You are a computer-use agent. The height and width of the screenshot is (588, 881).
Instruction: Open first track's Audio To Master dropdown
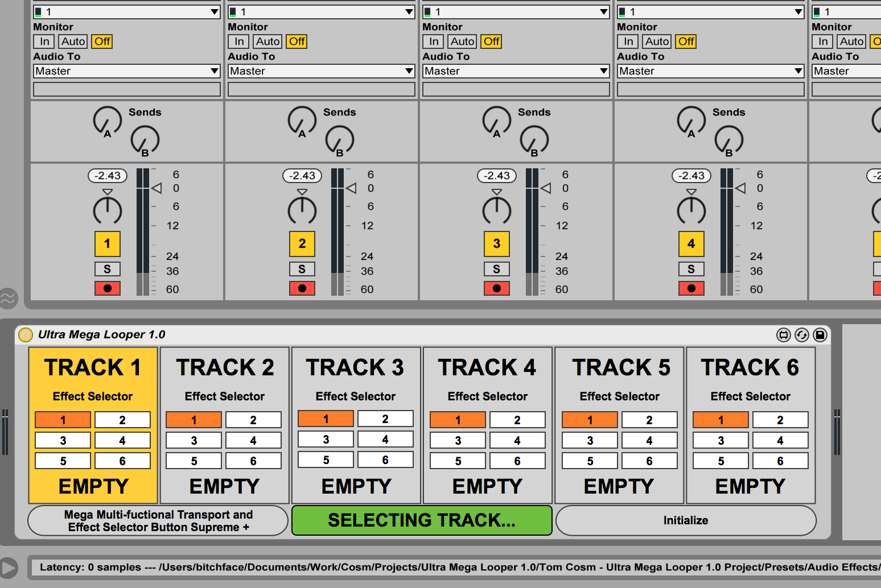coord(126,71)
